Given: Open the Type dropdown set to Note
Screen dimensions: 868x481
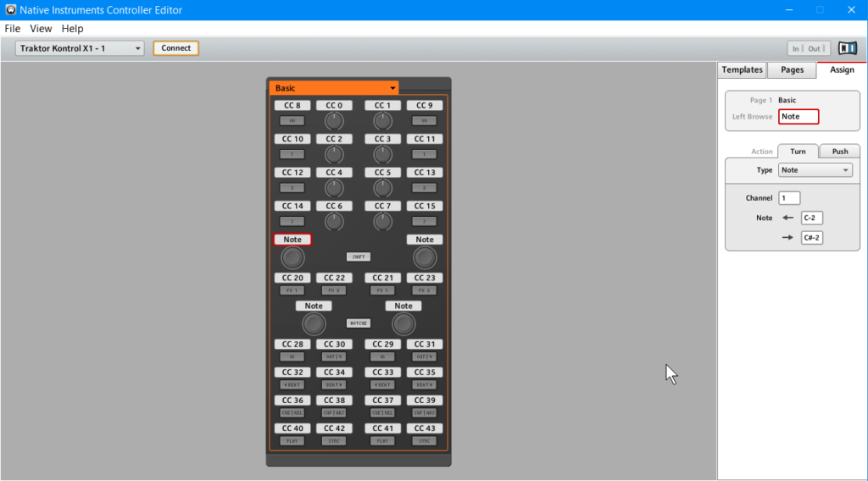Looking at the screenshot, I should (815, 170).
